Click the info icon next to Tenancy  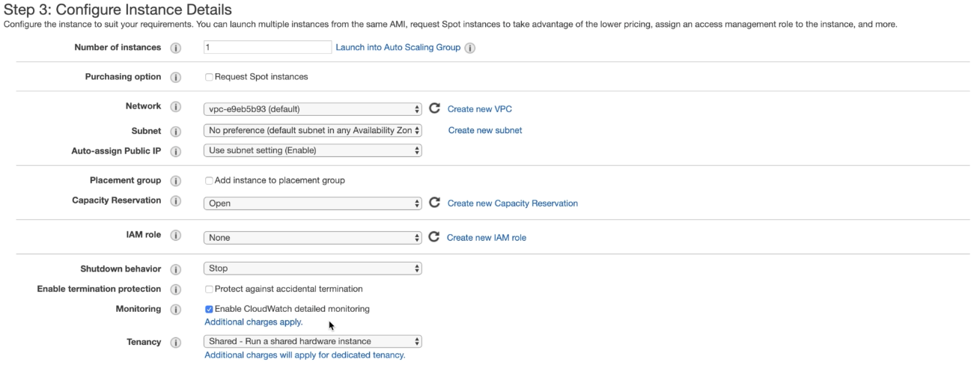pos(175,342)
